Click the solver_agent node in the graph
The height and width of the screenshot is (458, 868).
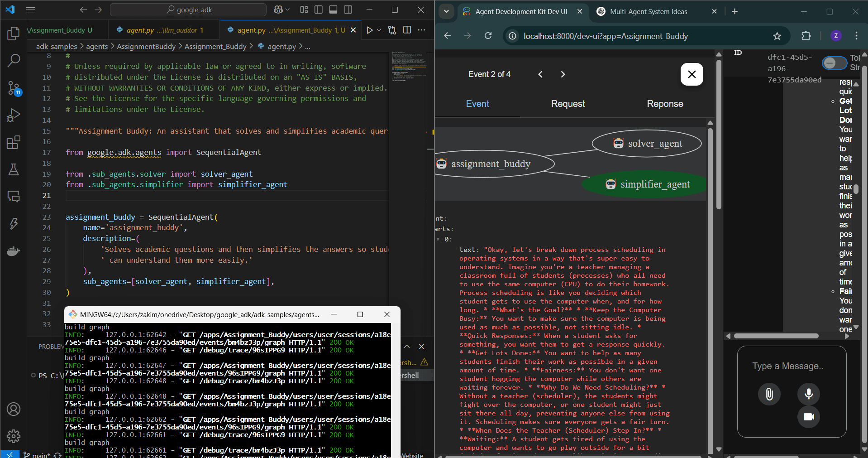[647, 144]
